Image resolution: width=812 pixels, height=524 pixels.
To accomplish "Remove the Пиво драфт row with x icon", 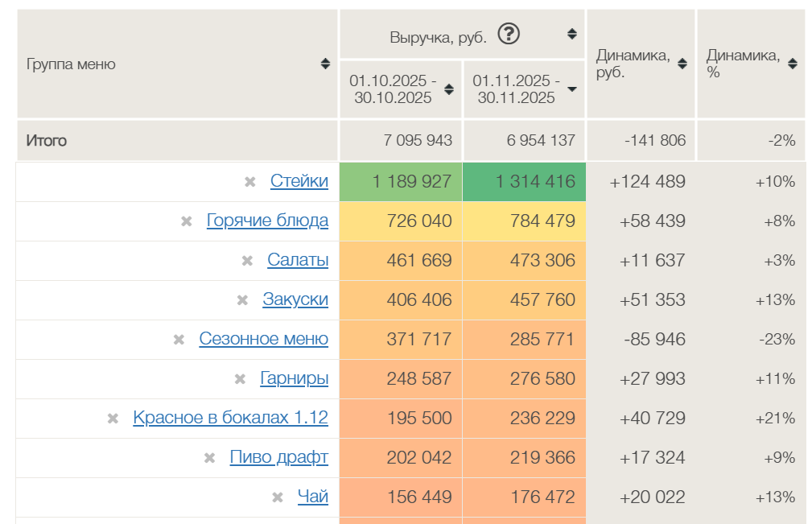I will [x=210, y=458].
